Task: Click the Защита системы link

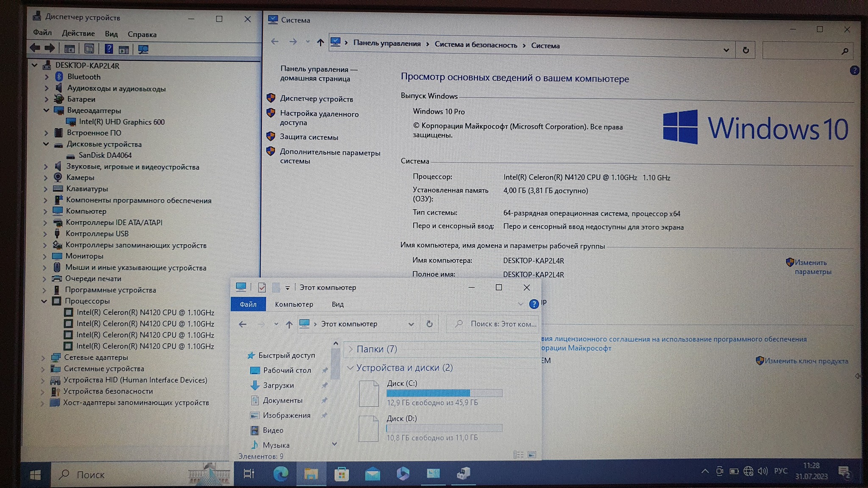Action: coord(309,137)
